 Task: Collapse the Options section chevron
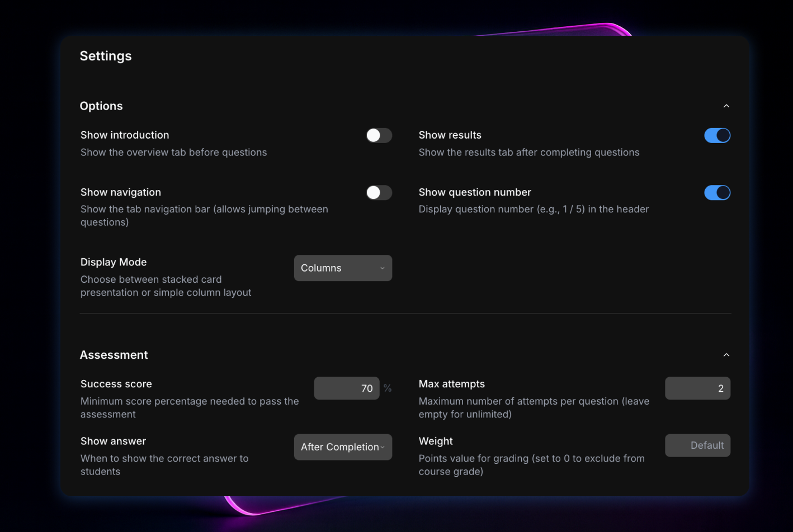(x=726, y=106)
